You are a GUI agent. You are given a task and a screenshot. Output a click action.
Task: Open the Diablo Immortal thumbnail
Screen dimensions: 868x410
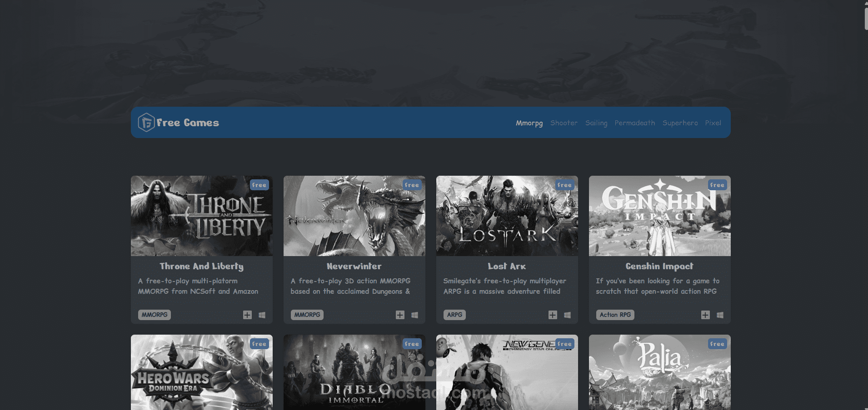click(354, 372)
